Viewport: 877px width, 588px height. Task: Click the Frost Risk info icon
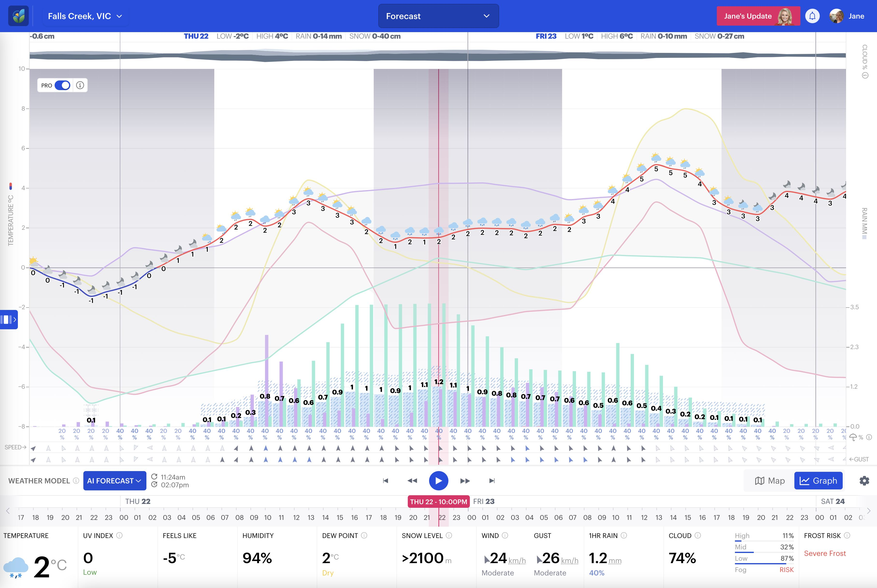[847, 536]
